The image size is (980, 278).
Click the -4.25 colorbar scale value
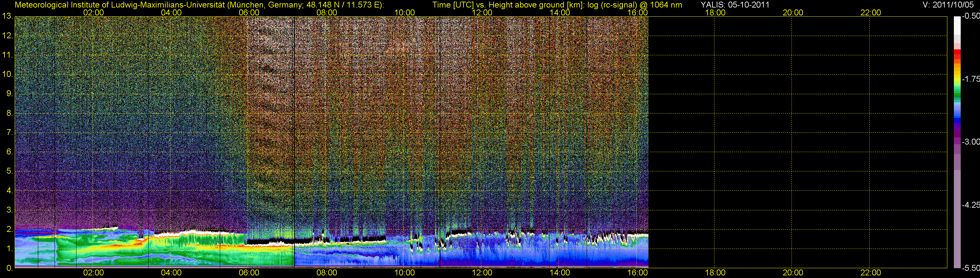pos(971,205)
